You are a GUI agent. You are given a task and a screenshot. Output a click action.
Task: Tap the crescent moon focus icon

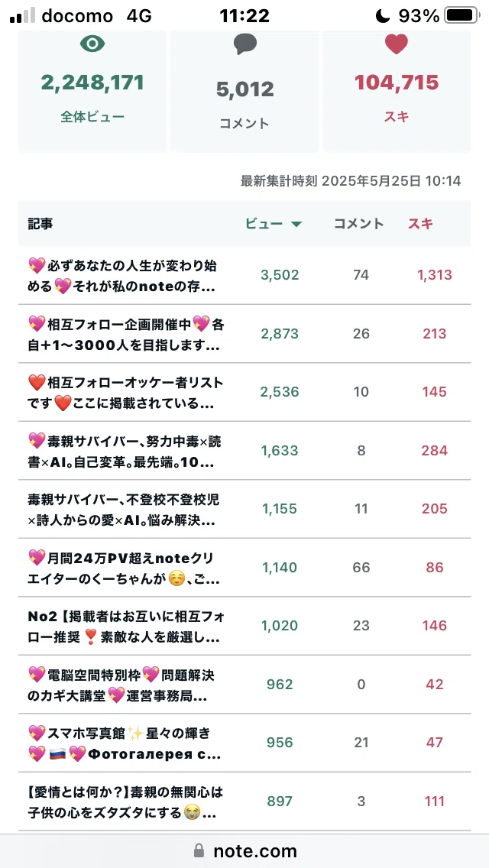tap(383, 15)
